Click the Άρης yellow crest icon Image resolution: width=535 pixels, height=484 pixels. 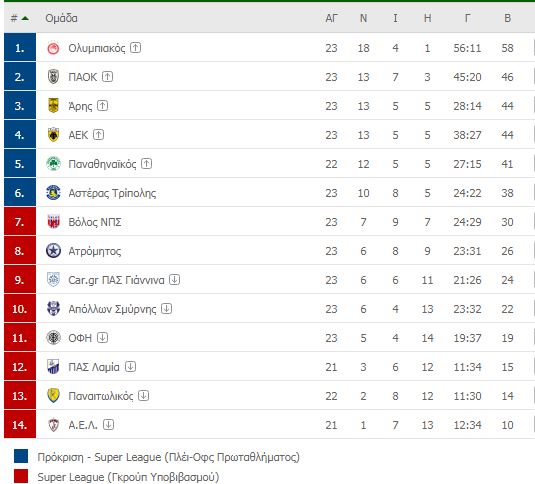click(x=53, y=106)
